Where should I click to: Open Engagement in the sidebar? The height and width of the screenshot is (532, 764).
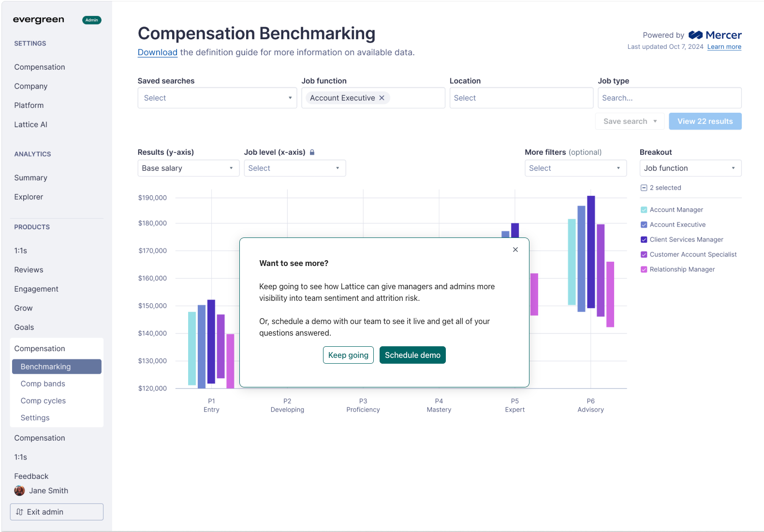(x=36, y=289)
